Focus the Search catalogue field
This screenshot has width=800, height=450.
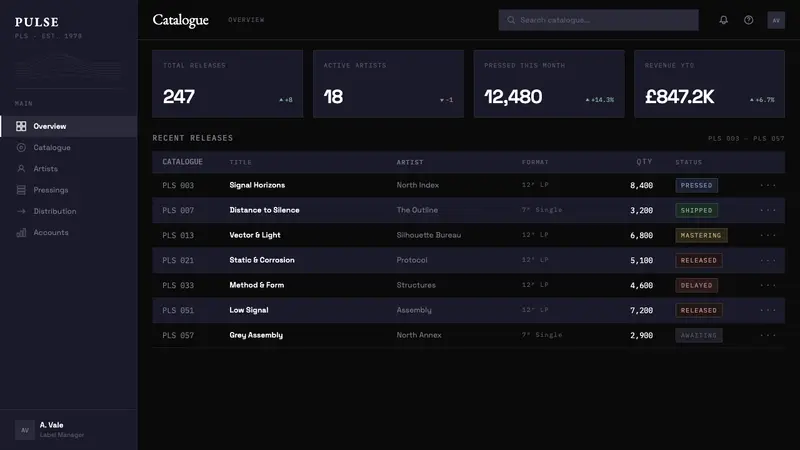pos(598,20)
